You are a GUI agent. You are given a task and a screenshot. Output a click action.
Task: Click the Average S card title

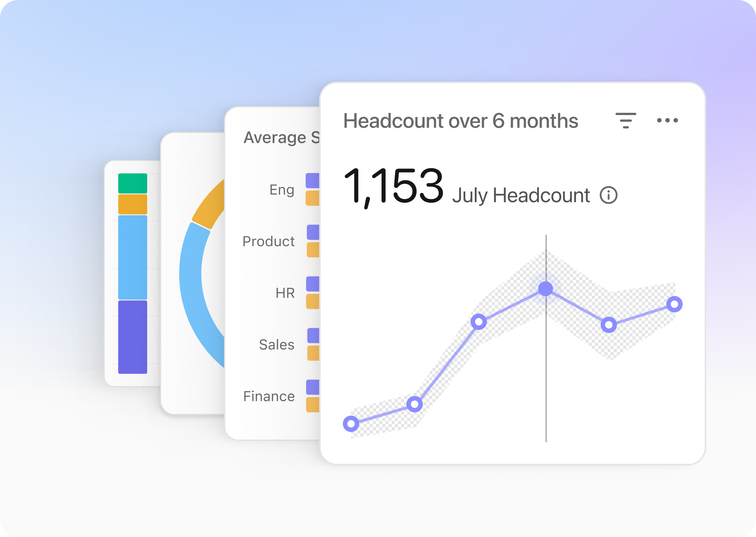pos(282,138)
